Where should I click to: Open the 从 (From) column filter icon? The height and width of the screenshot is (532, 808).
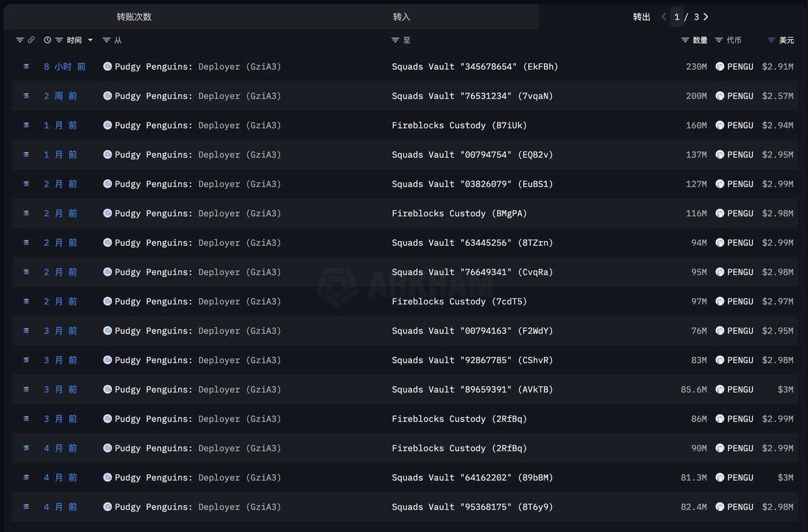coord(106,40)
